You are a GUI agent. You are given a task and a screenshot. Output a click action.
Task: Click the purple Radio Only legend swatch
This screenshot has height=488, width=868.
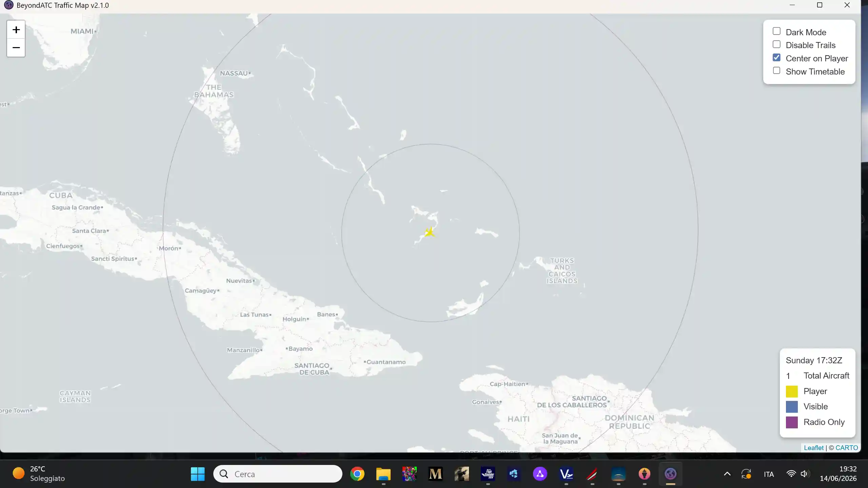[x=792, y=422]
